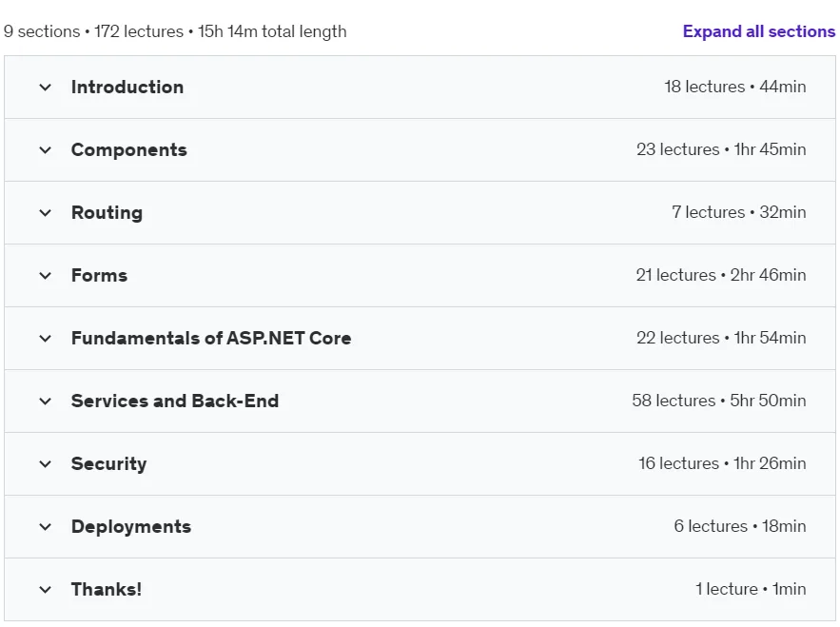Viewport: 840px width, 627px height.
Task: Select the Routing section heading
Action: 107,213
